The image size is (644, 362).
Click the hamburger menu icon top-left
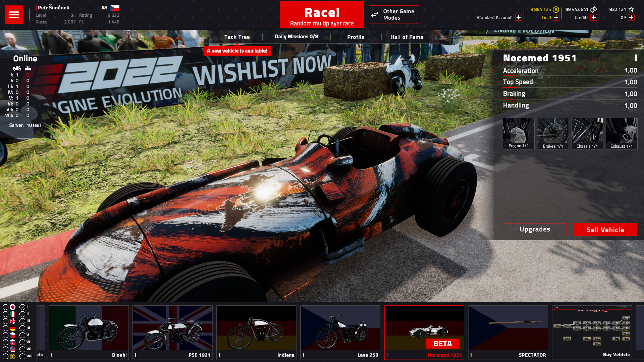(13, 15)
